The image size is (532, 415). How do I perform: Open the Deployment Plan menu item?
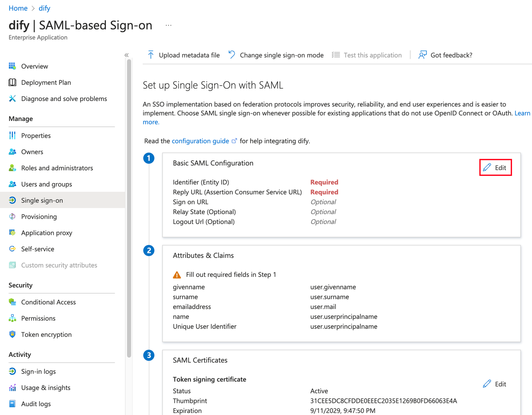pos(46,82)
